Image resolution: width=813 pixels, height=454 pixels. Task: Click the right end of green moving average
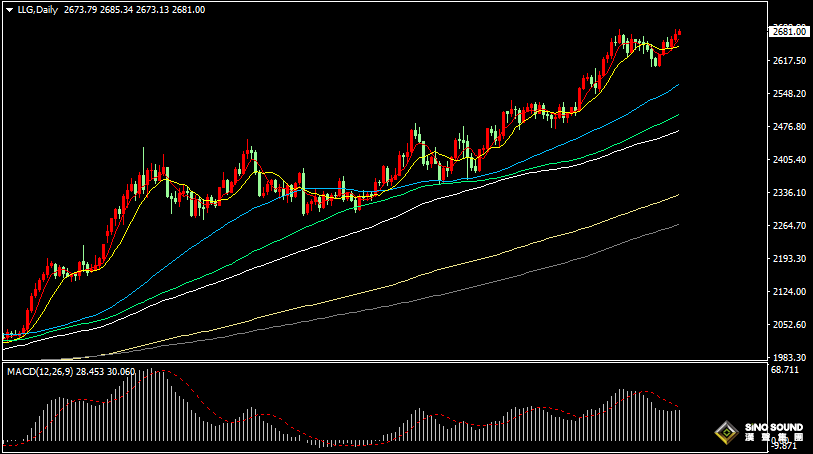tap(678, 115)
